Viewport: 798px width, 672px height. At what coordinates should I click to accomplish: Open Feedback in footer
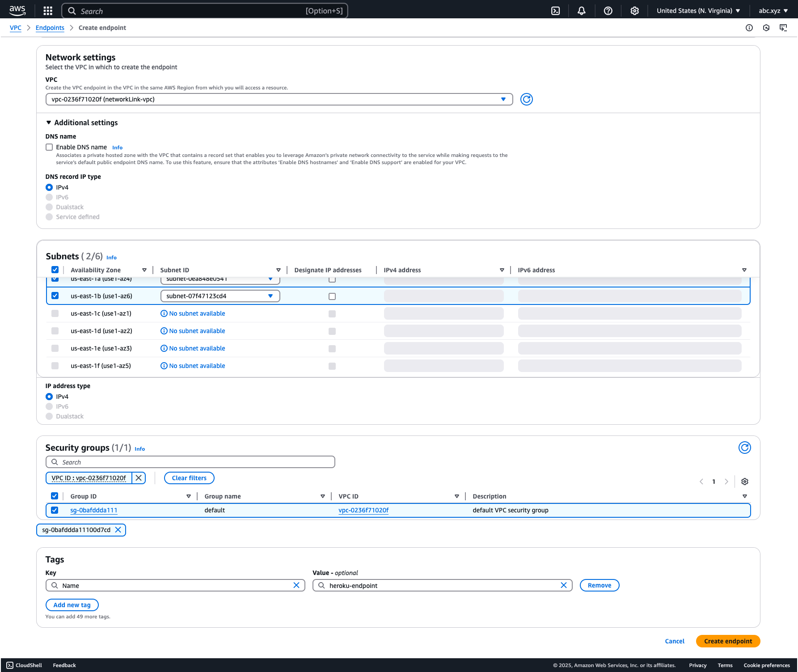click(64, 665)
